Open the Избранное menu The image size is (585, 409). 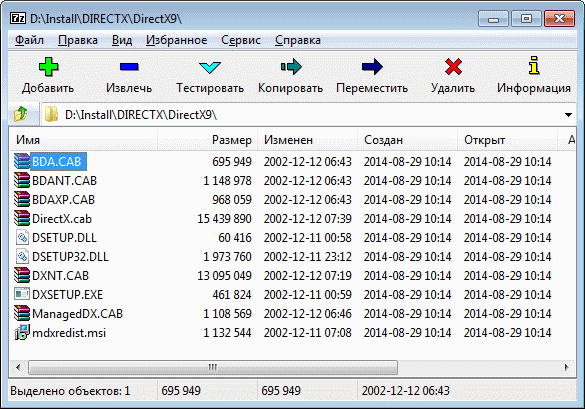176,40
